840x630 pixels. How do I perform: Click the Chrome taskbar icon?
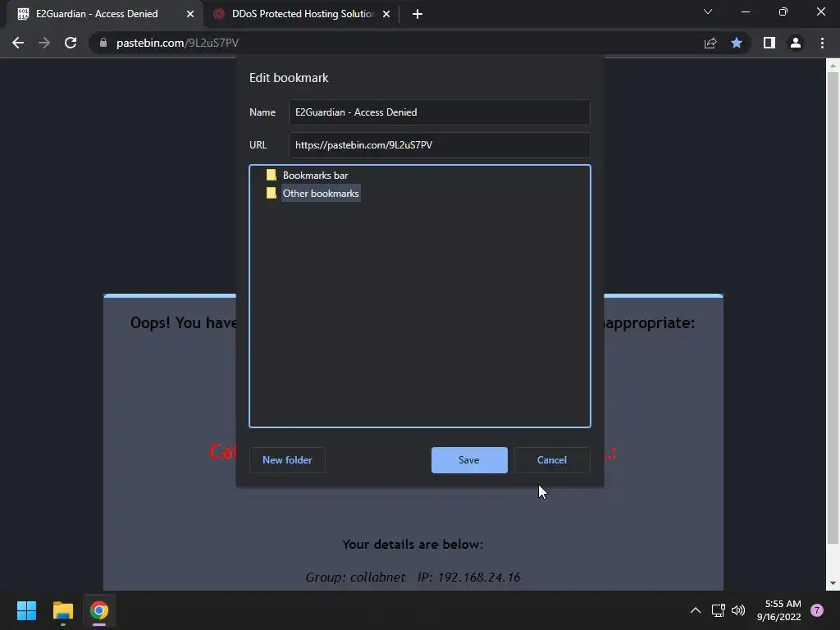point(99,610)
